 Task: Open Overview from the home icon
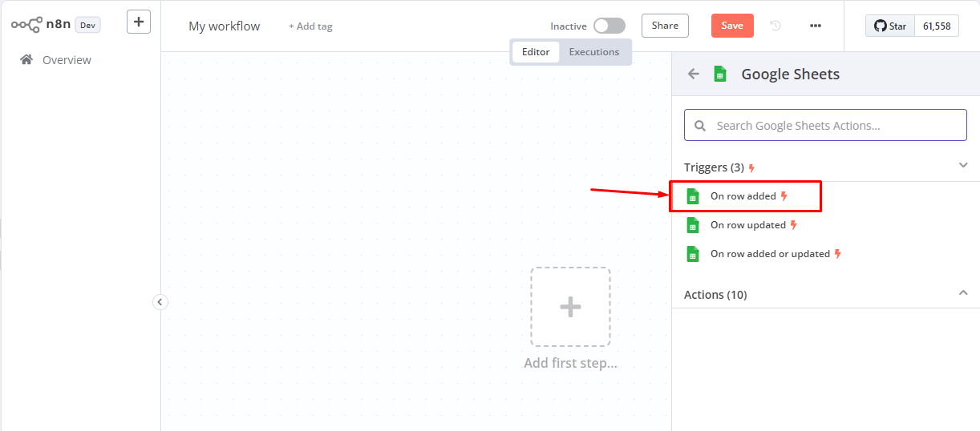point(27,59)
